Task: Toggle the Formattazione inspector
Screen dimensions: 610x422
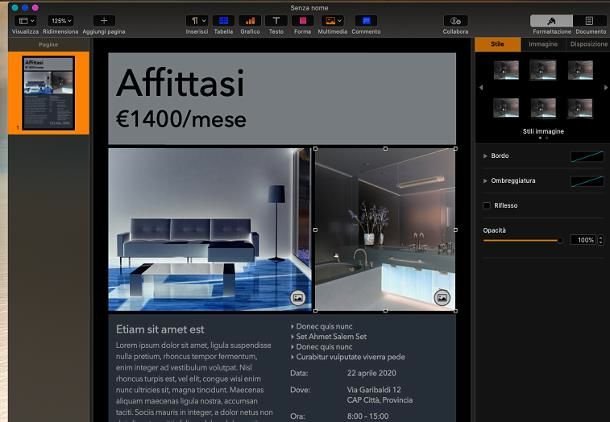Action: tap(551, 21)
